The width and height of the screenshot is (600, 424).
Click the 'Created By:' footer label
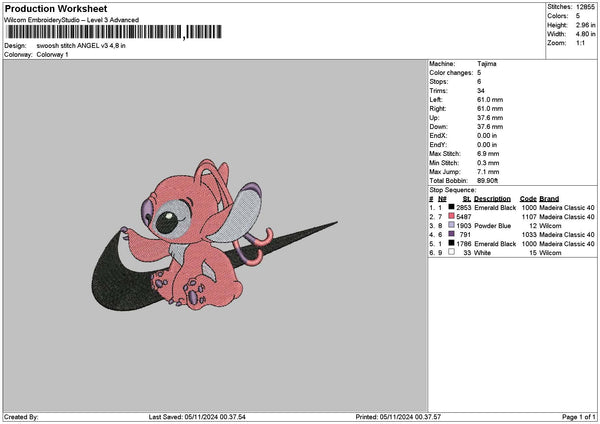point(21,417)
